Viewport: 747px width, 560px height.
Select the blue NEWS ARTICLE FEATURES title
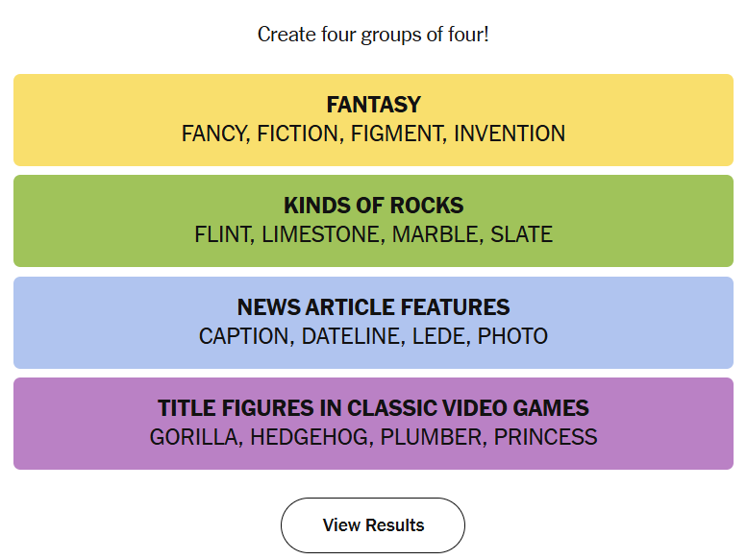pos(373,307)
